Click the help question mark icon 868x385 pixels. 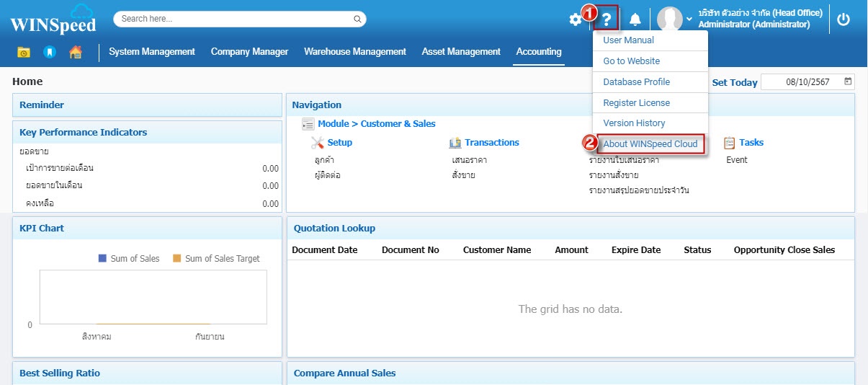pos(607,19)
